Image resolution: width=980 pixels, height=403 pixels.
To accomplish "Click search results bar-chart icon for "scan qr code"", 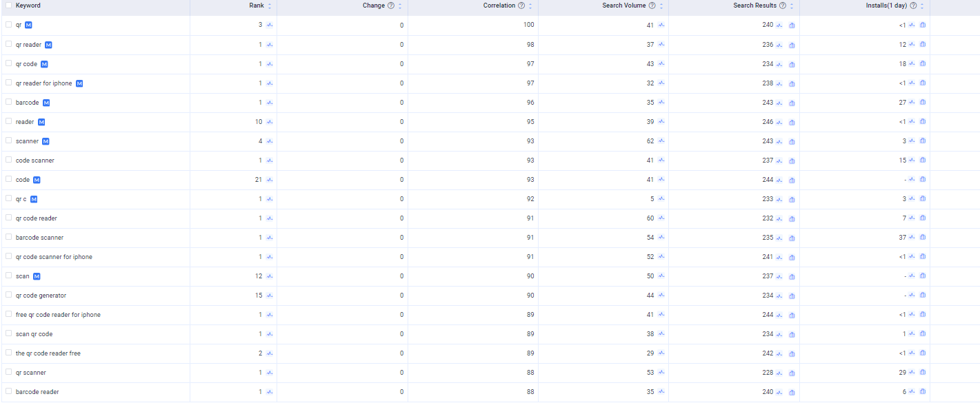I will (792, 334).
